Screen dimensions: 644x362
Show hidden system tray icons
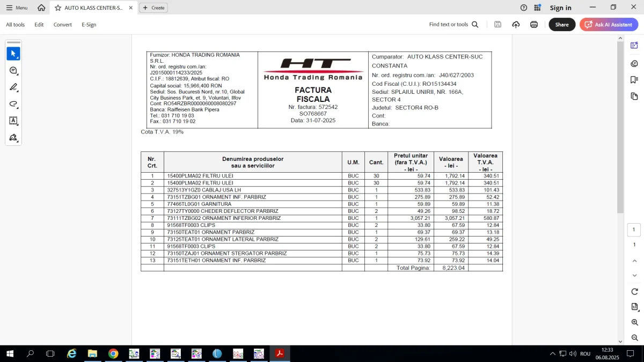[x=553, y=353]
